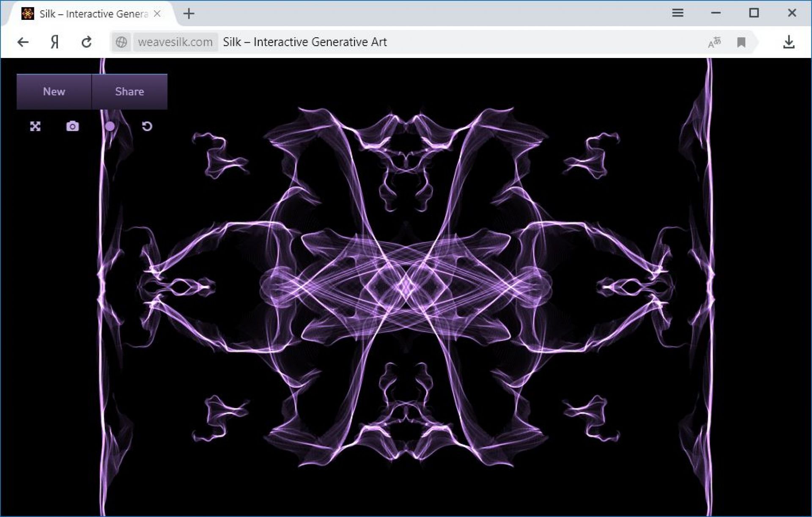Select the Silk Interactive Generative tab
812x517 pixels.
(93, 14)
